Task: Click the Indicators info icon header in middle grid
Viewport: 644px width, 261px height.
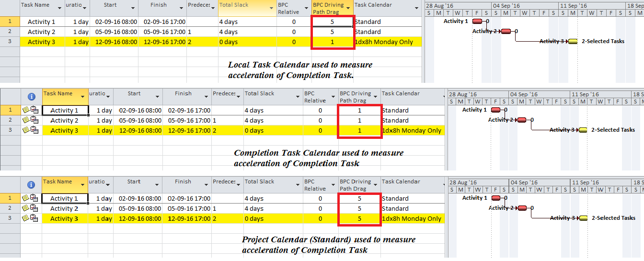Action: click(x=32, y=96)
